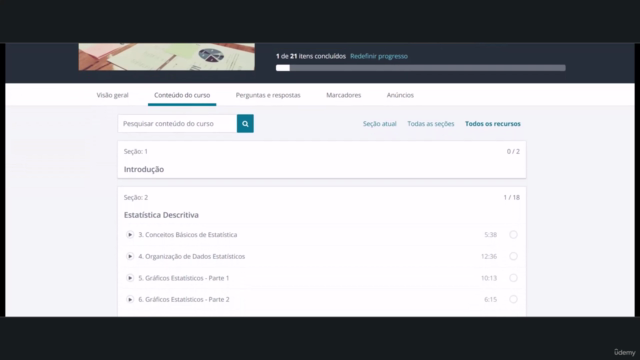Click Redefinir progresso link

379,56
